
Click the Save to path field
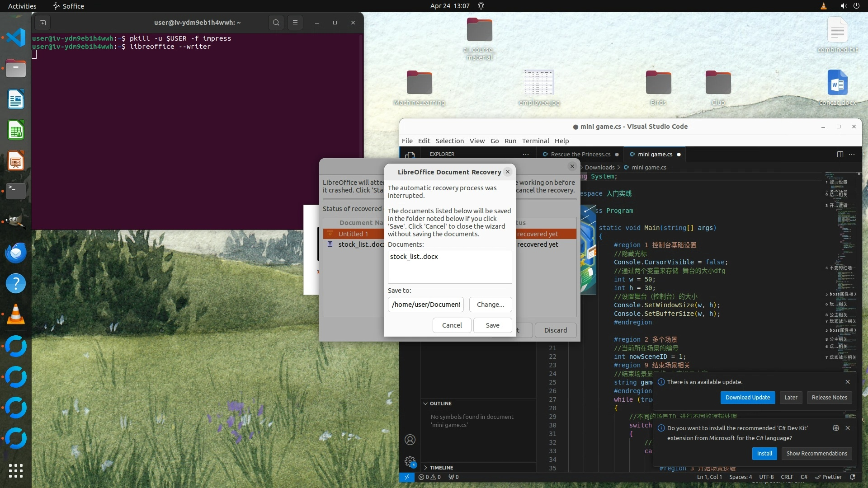pos(425,305)
